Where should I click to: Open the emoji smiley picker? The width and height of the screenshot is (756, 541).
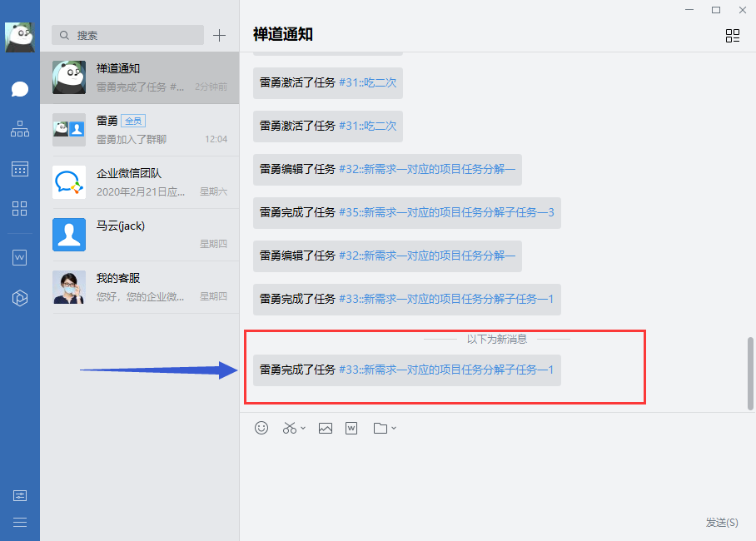point(261,428)
